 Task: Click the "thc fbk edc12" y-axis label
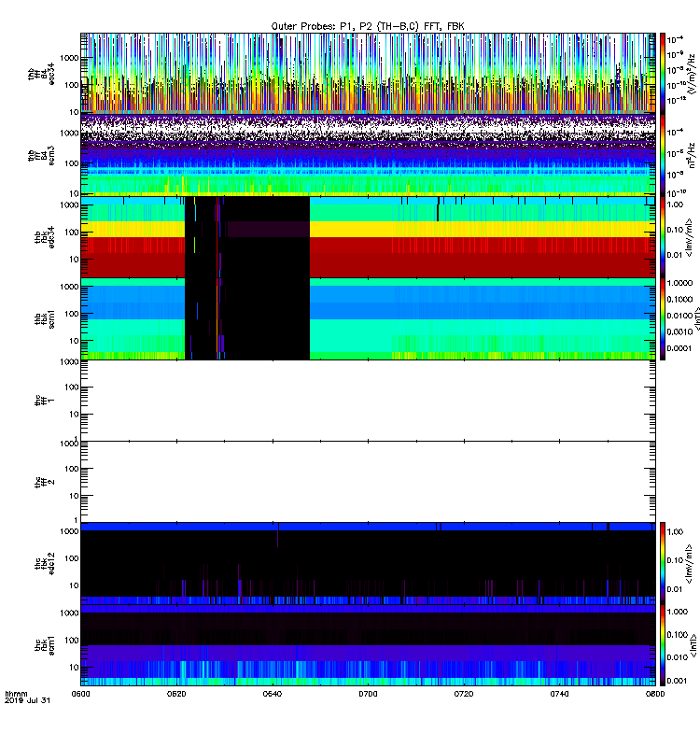pos(45,564)
